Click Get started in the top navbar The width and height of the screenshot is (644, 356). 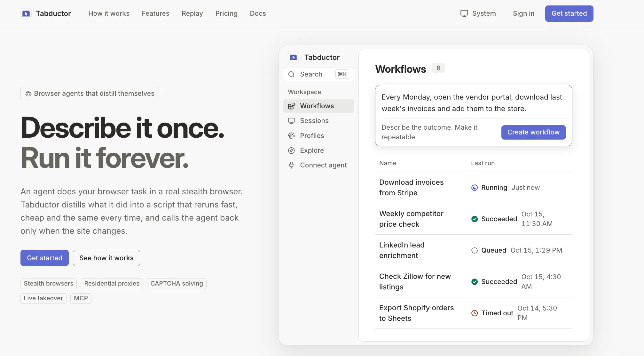[569, 13]
